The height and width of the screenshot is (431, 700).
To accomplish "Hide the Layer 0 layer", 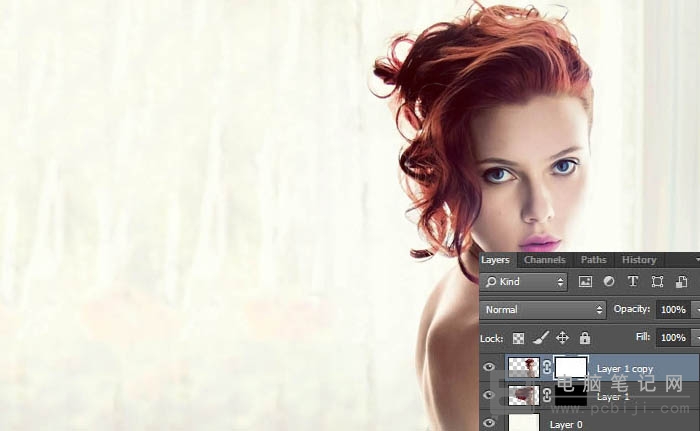I will (x=489, y=423).
